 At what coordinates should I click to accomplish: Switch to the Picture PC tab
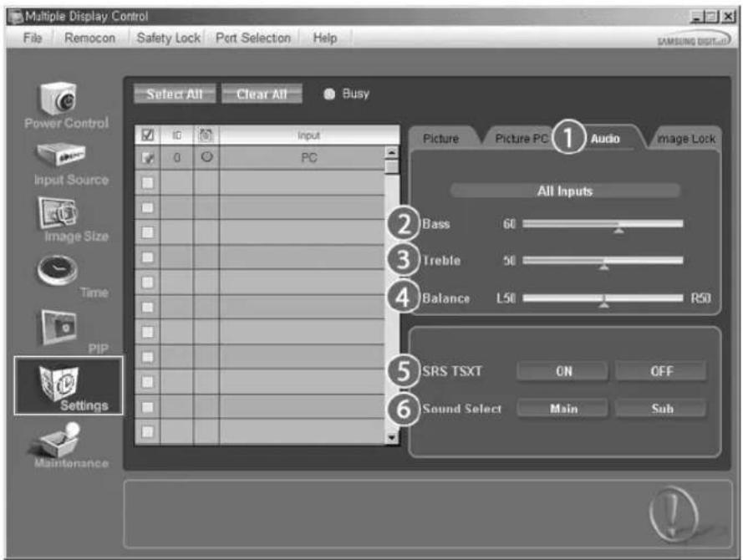[x=521, y=139]
